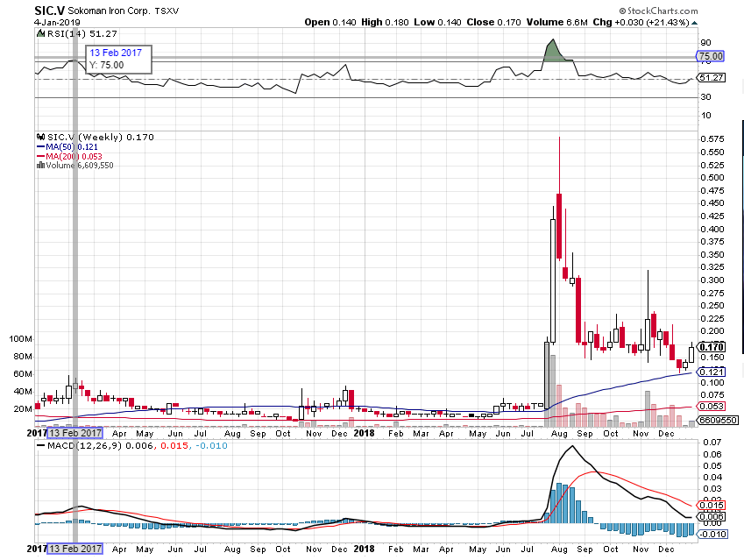Click the tallest grey volume bar in July 2018
This screenshot has width=744, height=560.
[547, 384]
